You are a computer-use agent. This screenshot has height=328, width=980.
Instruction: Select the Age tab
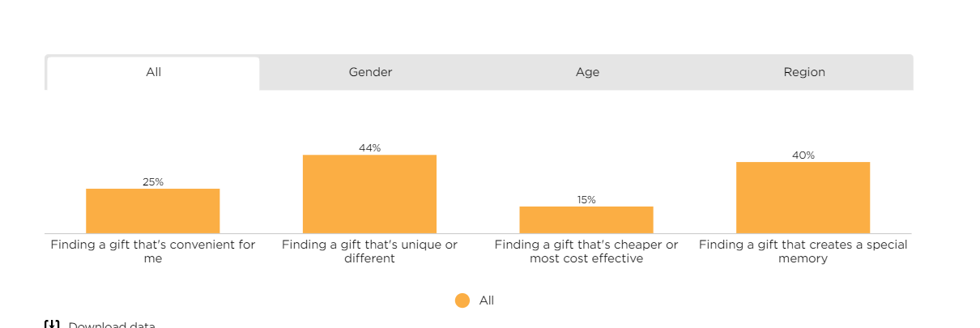click(x=587, y=73)
